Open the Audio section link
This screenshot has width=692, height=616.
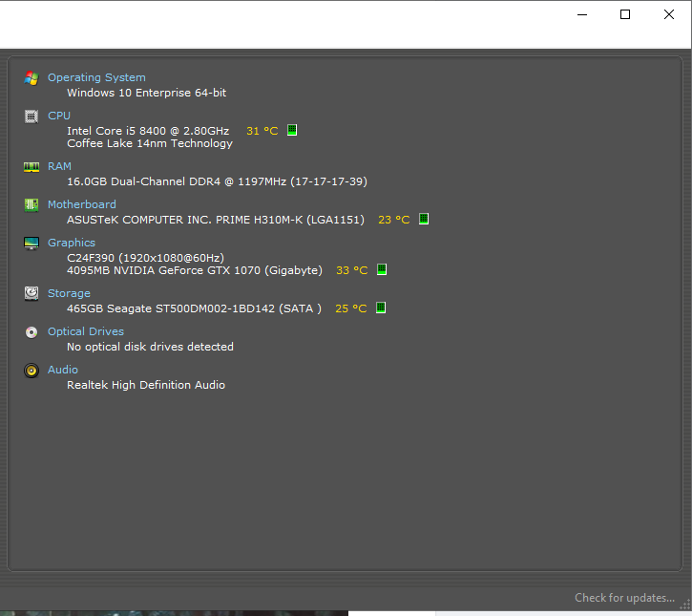(x=63, y=370)
